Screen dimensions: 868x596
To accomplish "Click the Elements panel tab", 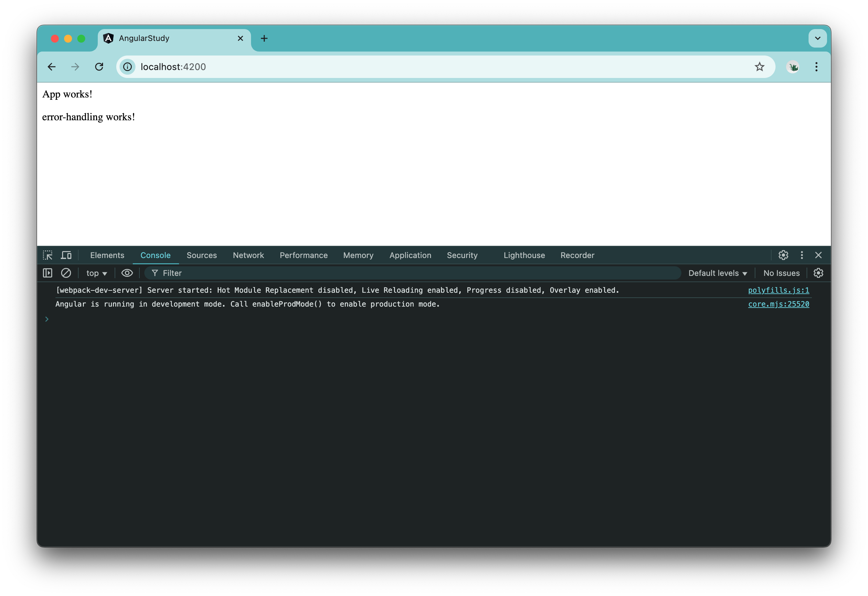I will pyautogui.click(x=108, y=255).
